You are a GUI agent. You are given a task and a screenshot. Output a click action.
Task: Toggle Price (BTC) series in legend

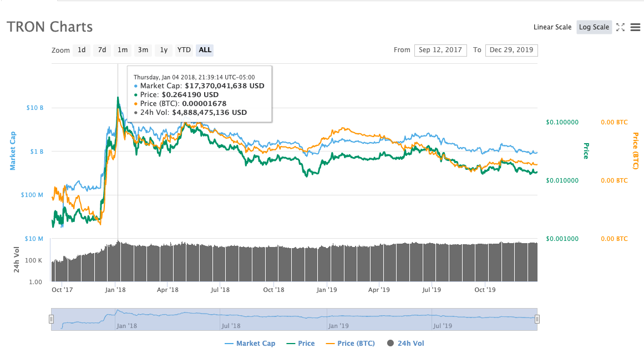[351, 343]
